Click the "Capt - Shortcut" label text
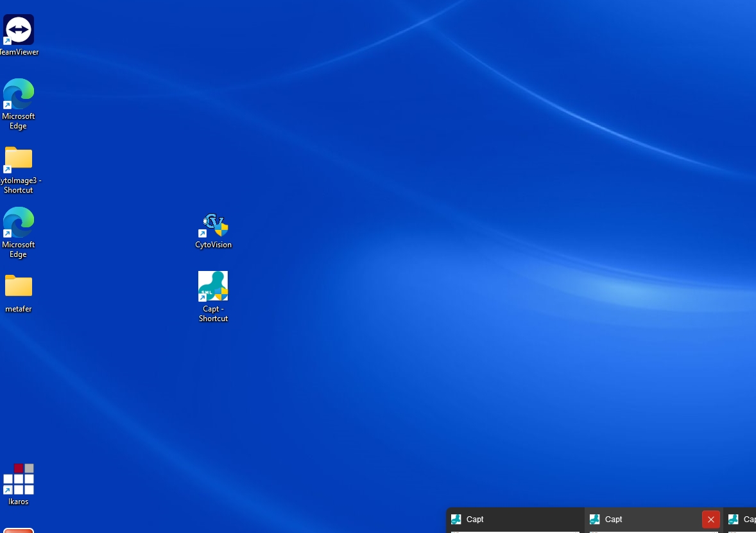Viewport: 756px width, 533px height. [x=214, y=314]
